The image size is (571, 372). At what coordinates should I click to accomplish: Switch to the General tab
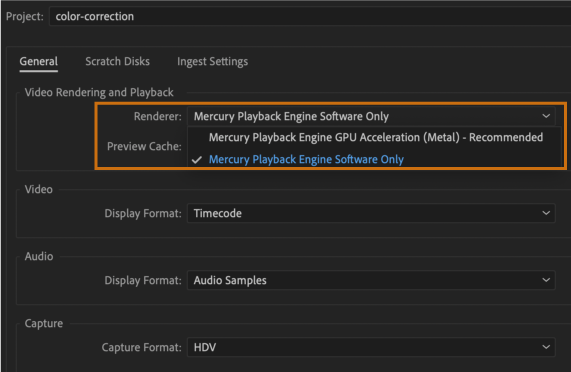pyautogui.click(x=39, y=62)
